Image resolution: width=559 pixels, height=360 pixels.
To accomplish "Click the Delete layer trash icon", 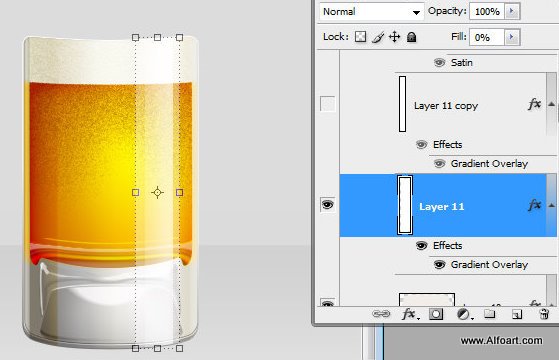I will coord(544,314).
